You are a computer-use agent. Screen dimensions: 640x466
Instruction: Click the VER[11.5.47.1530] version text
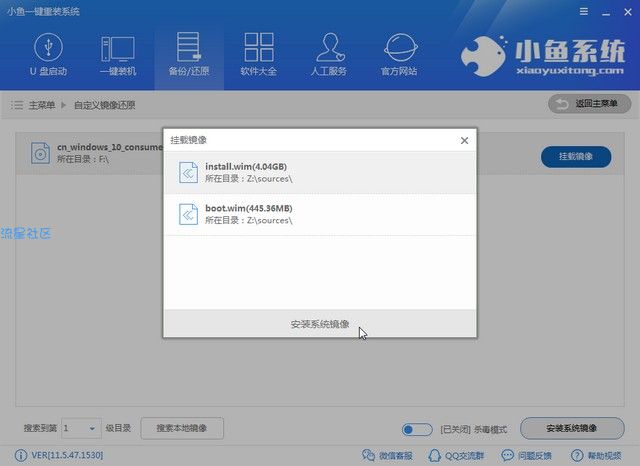[x=67, y=455]
